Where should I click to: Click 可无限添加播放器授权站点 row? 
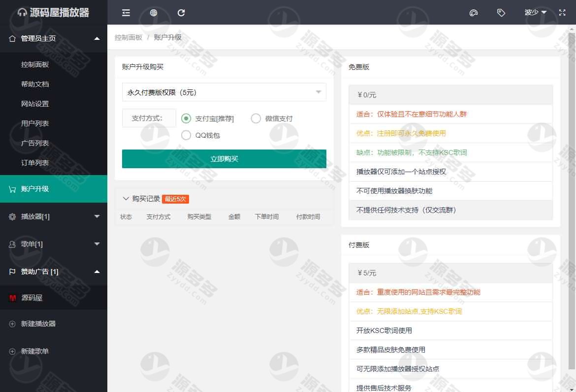coord(450,369)
